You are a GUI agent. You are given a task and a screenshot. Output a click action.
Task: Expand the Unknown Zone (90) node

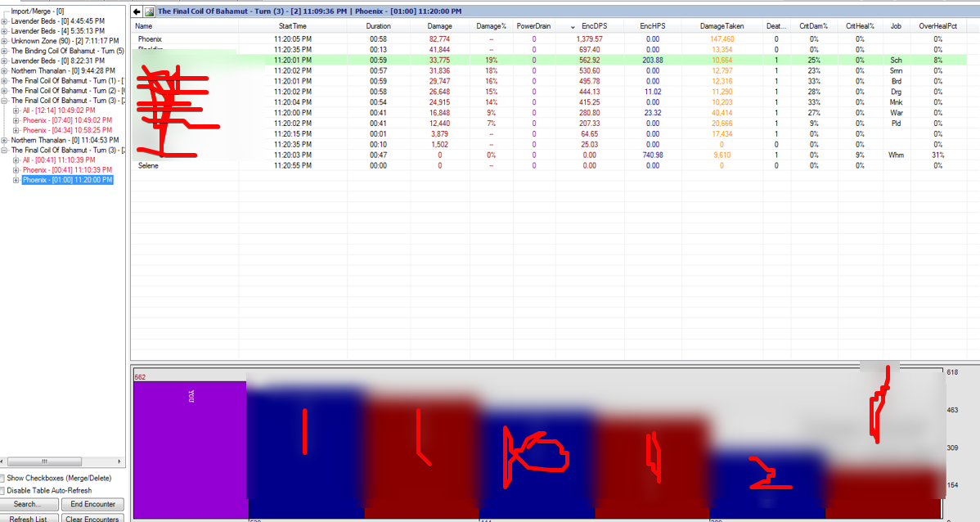point(4,41)
